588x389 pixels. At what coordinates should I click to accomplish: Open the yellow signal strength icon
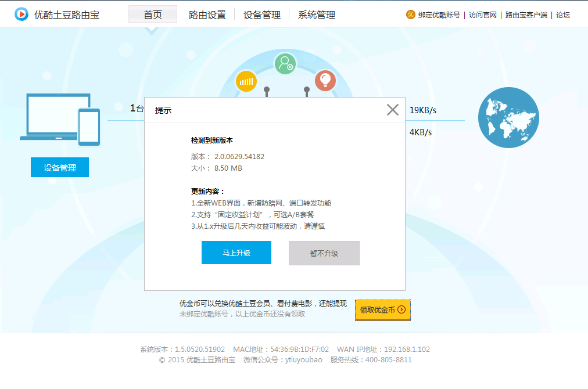tap(246, 81)
